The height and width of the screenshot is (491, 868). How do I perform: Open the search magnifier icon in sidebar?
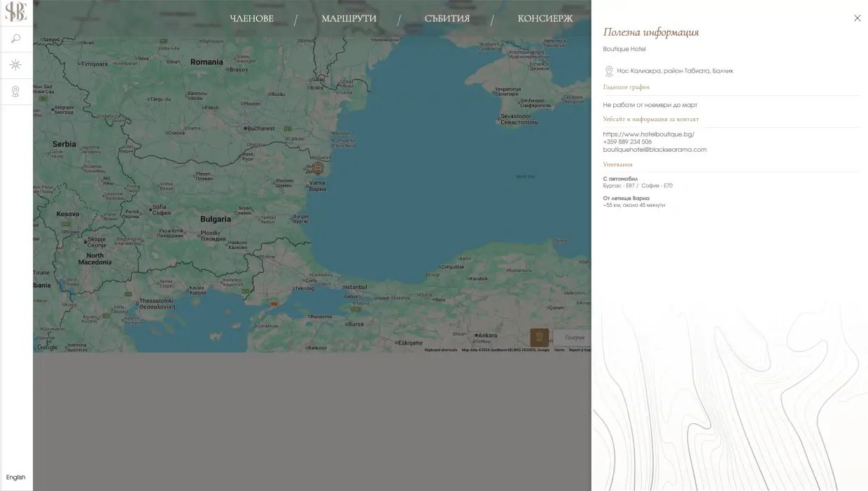click(16, 39)
